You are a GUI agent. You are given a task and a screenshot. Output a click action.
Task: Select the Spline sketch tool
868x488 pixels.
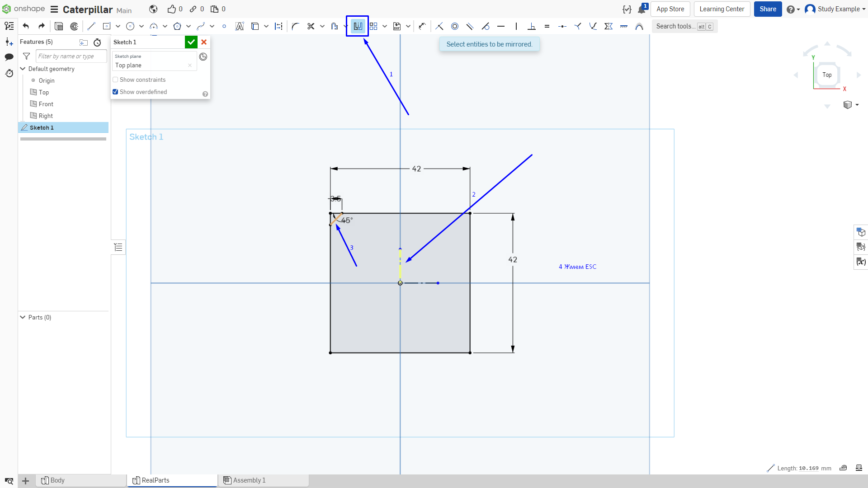[x=201, y=26]
